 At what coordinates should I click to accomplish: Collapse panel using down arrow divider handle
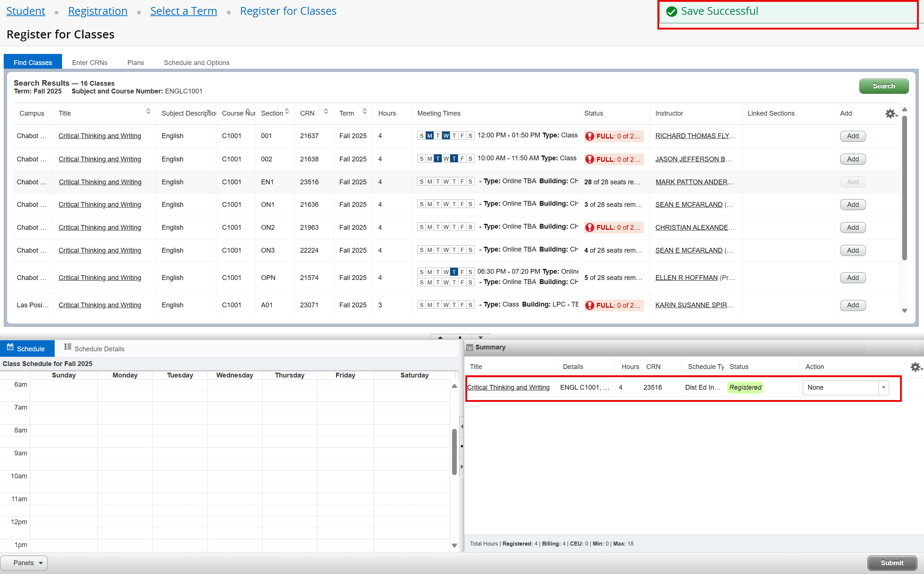pos(480,337)
